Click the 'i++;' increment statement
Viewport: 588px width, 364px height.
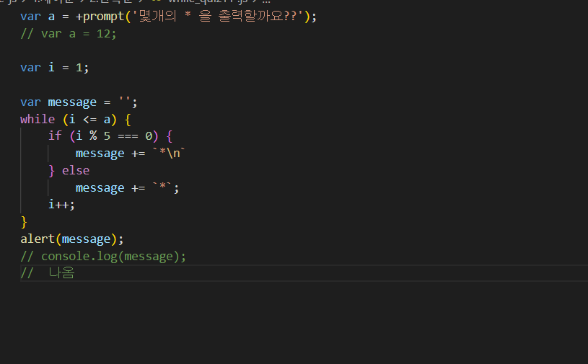point(61,205)
